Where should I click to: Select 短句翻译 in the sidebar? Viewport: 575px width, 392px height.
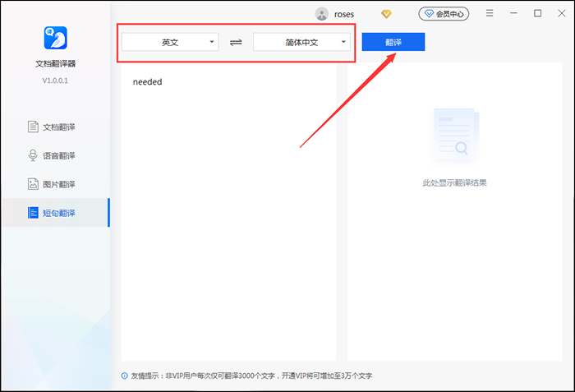[x=56, y=213]
